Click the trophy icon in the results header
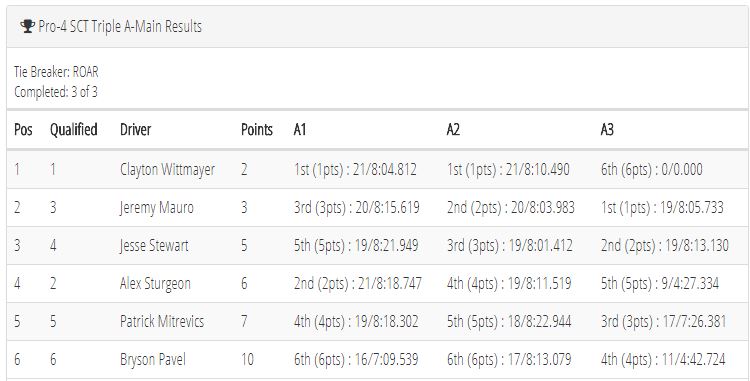 (27, 26)
